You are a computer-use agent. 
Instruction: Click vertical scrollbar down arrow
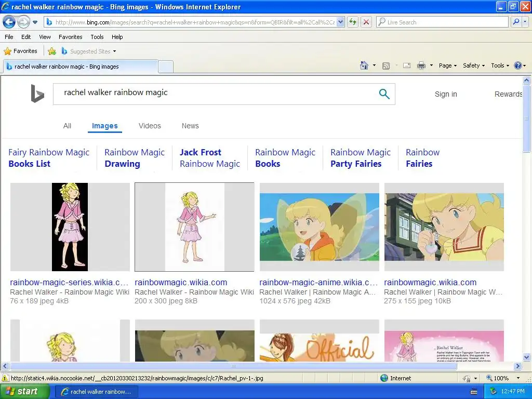526,357
